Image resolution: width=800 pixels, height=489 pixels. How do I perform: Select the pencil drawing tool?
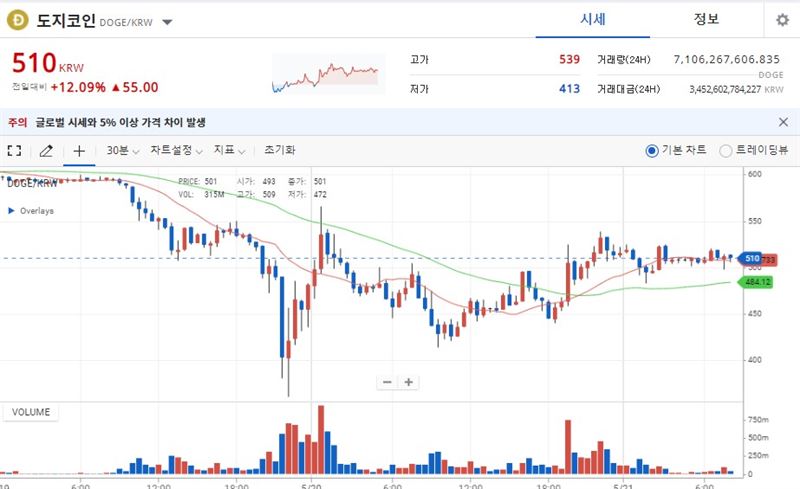(45, 151)
